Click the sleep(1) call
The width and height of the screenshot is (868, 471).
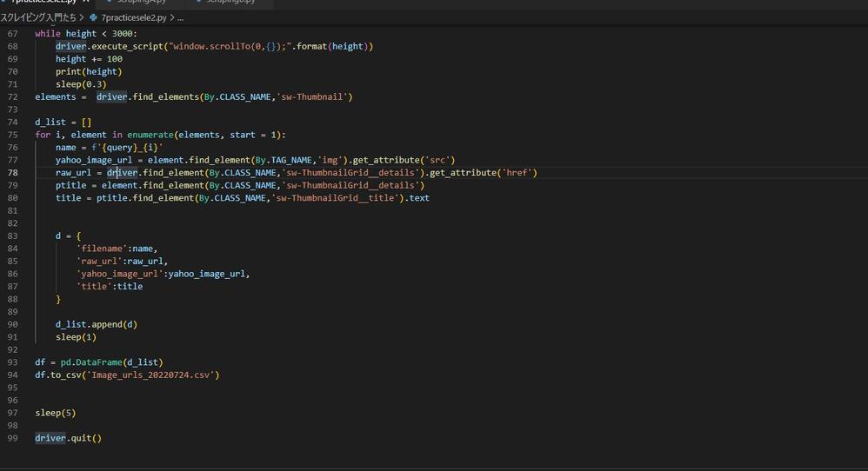pos(76,337)
